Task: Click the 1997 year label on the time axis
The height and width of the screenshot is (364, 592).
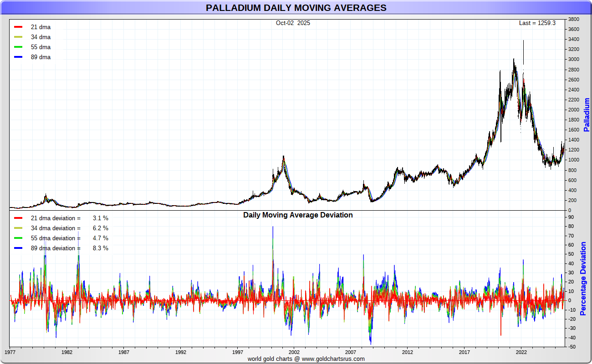Action: tap(237, 352)
